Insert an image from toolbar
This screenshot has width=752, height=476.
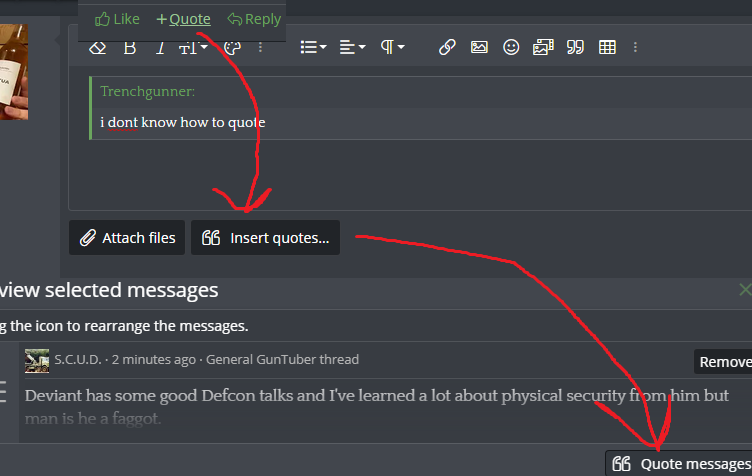(x=479, y=47)
